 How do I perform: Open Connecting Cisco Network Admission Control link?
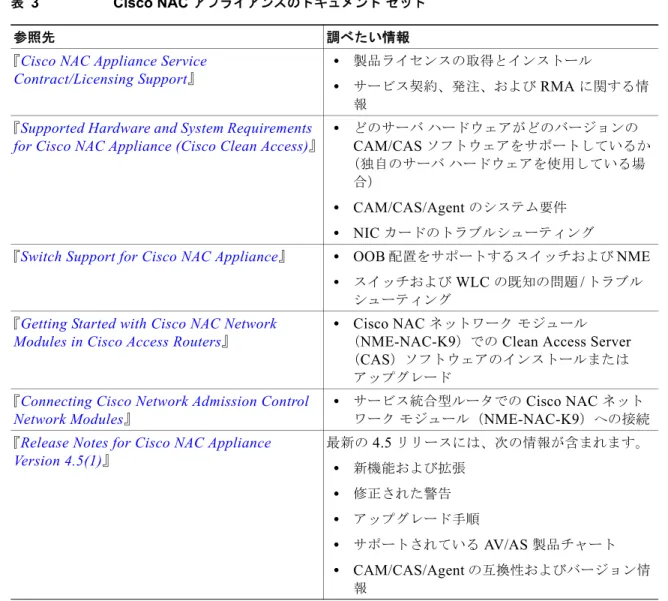[x=161, y=410]
